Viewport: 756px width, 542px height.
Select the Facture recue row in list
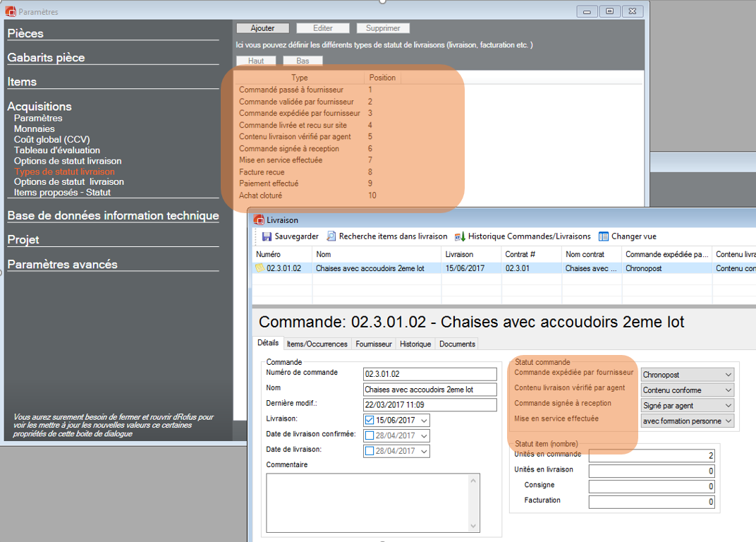[262, 172]
